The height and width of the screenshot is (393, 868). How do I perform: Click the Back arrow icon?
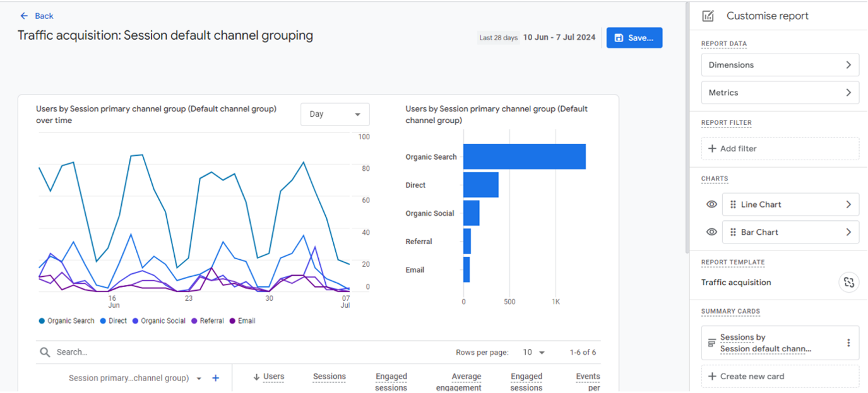click(x=24, y=16)
